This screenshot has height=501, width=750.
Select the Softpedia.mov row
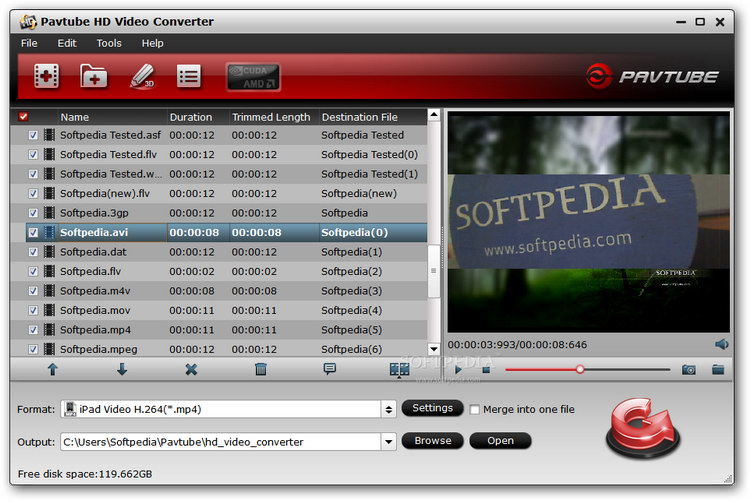(x=219, y=311)
